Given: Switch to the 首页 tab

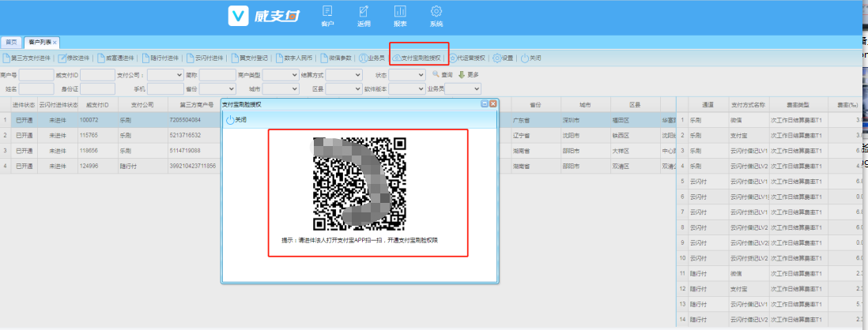Looking at the screenshot, I should pyautogui.click(x=11, y=42).
